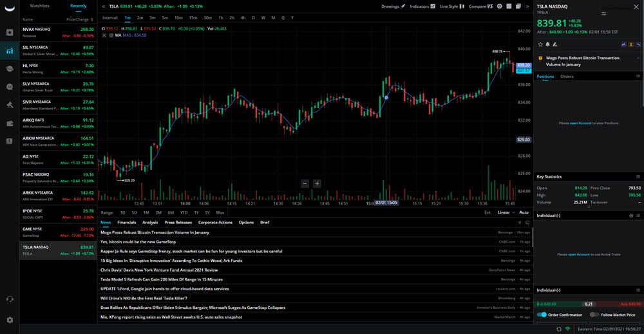Open Individual panel settings gear icon
Image resolution: width=644 pixels, height=334 pixels.
click(x=631, y=216)
